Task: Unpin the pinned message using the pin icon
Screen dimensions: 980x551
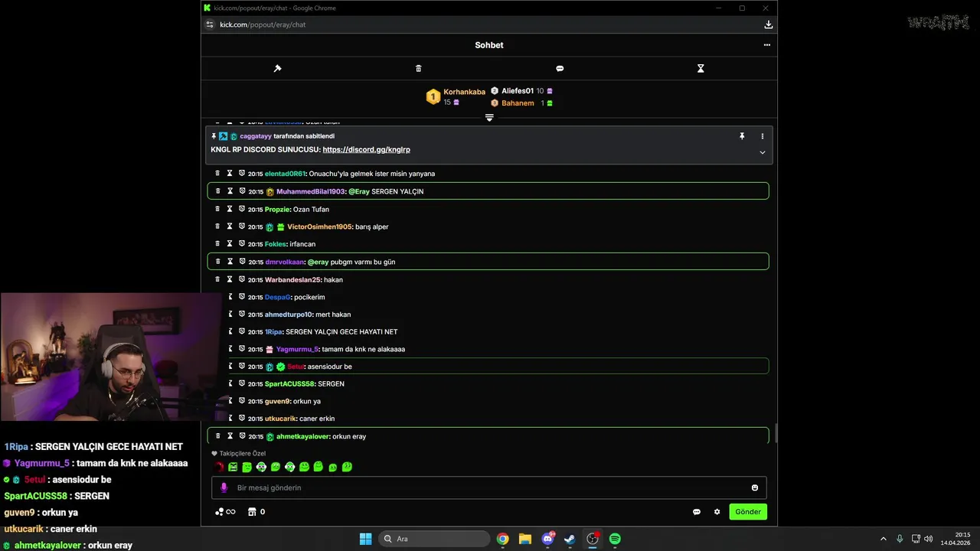Action: tap(741, 136)
